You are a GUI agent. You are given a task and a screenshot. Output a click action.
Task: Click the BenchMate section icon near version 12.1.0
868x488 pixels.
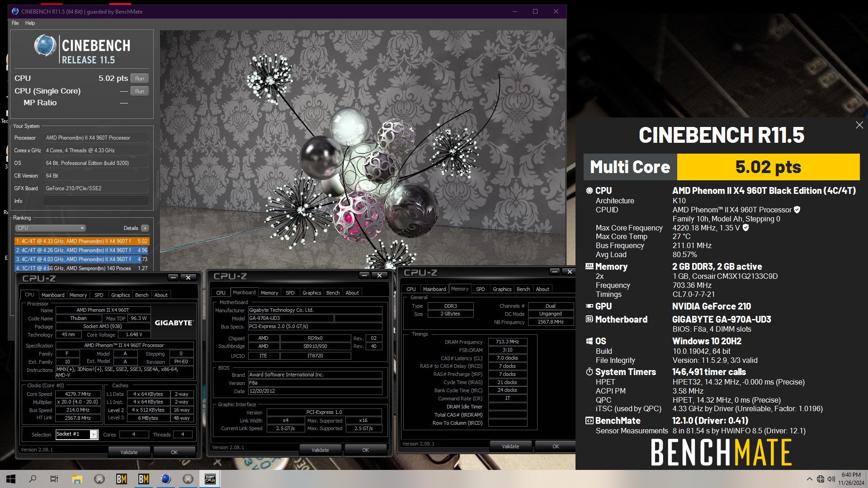coord(590,421)
